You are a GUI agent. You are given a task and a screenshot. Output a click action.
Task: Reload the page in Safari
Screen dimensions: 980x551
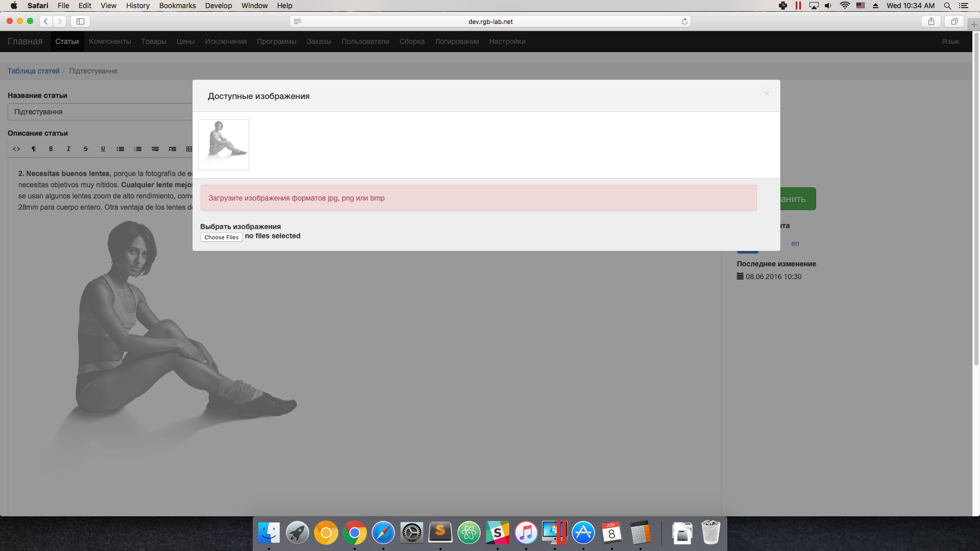tap(684, 21)
